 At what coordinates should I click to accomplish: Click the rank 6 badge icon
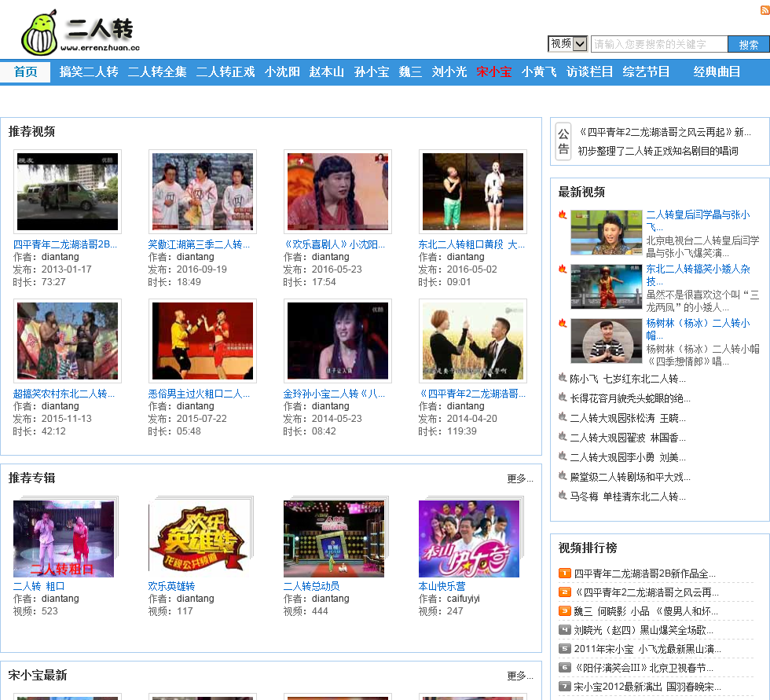pyautogui.click(x=565, y=668)
